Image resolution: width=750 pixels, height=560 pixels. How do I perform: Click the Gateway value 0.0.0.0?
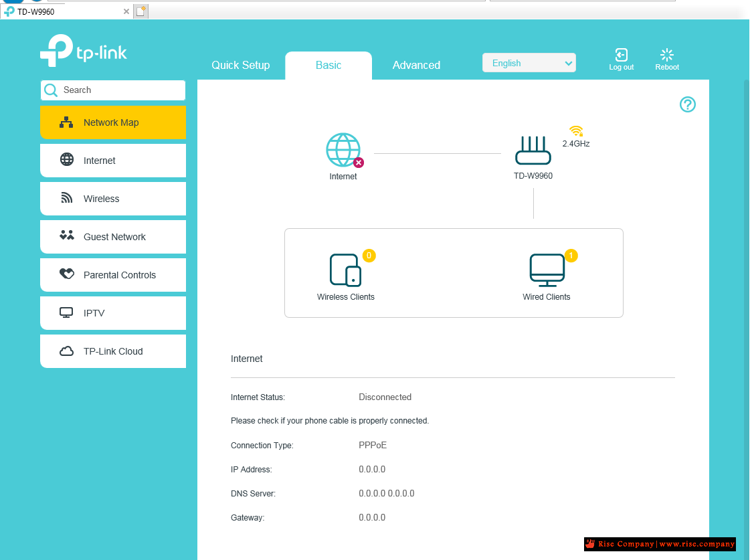click(x=372, y=517)
